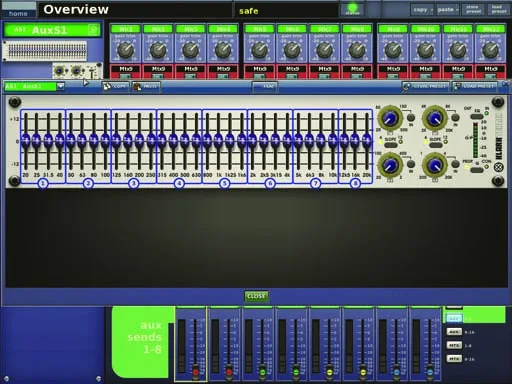Open the graphic EQ rack thumbnail

pos(45,51)
